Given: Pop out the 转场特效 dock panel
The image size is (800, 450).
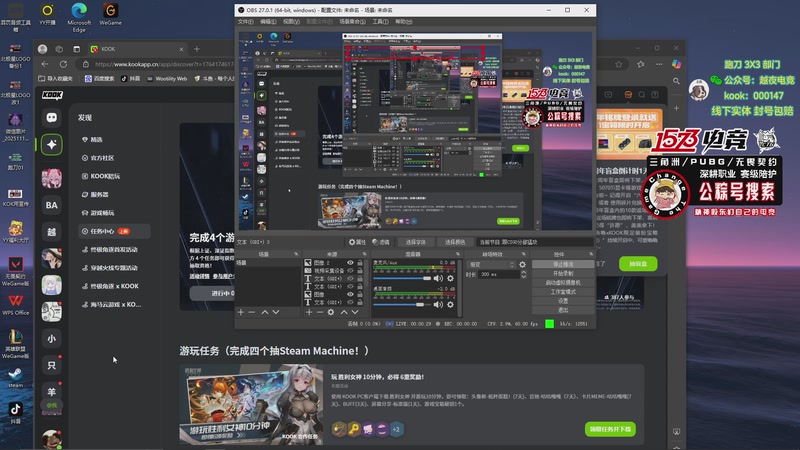Looking at the screenshot, I should point(523,254).
